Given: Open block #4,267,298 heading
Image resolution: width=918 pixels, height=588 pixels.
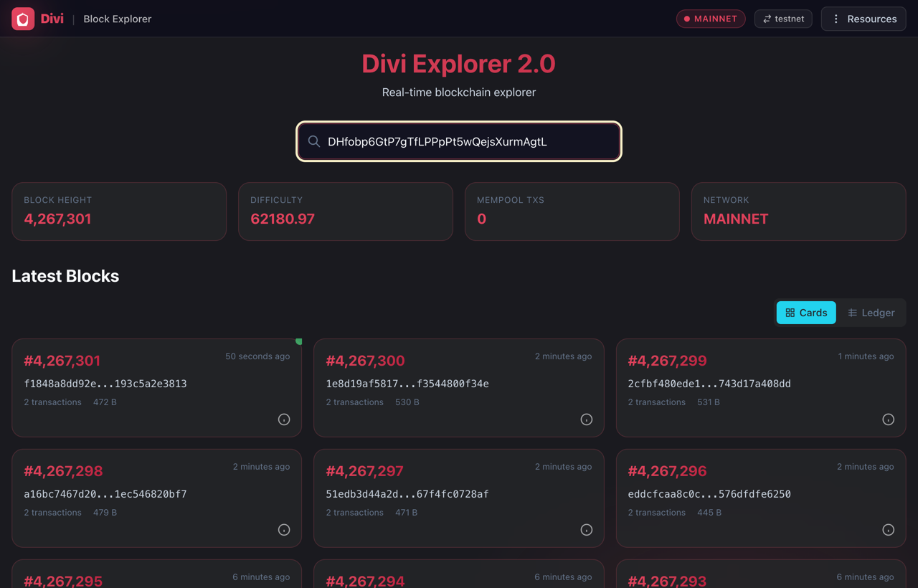Looking at the screenshot, I should coord(63,471).
